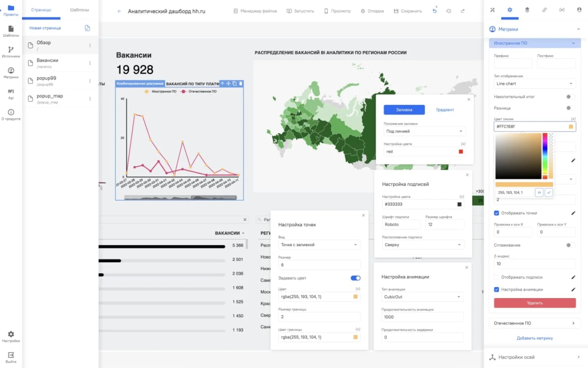This screenshot has width=588, height=368.
Task: Open the Line chart display type dropdown
Action: pyautogui.click(x=534, y=84)
